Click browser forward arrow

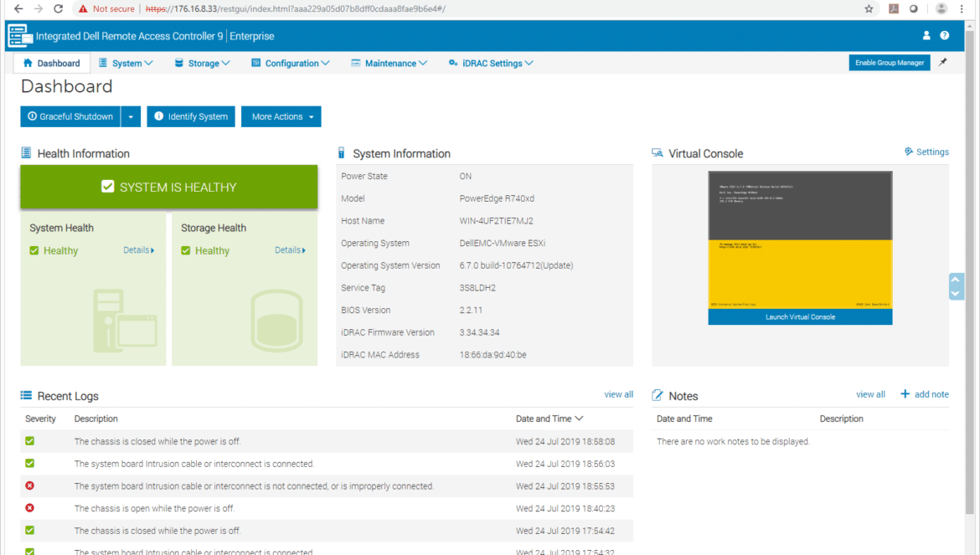tap(39, 8)
